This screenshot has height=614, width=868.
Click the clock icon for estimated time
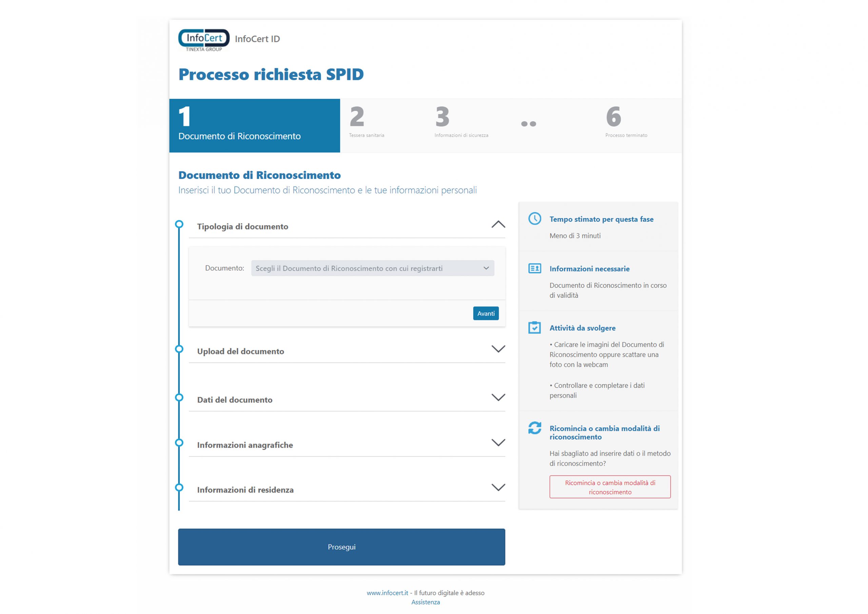point(535,218)
